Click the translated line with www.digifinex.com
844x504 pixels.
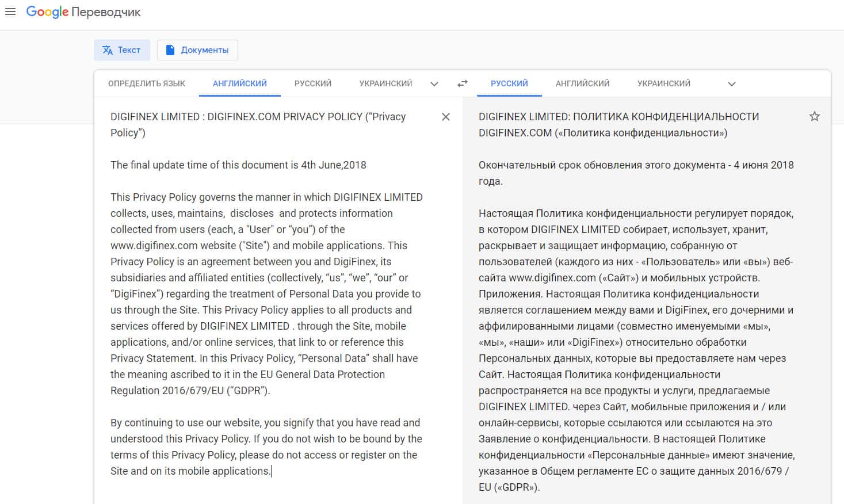pos(619,278)
